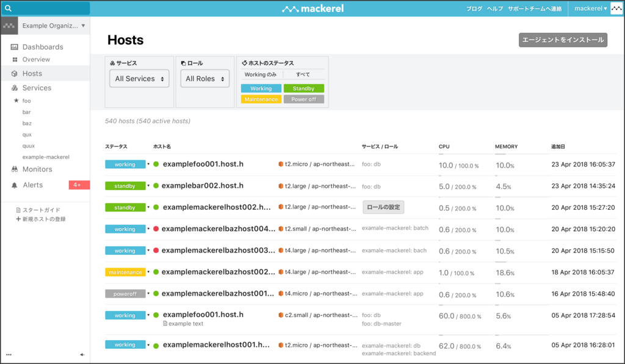Collapse sidebar with the arrow icon
625x364 pixels.
[x=82, y=354]
